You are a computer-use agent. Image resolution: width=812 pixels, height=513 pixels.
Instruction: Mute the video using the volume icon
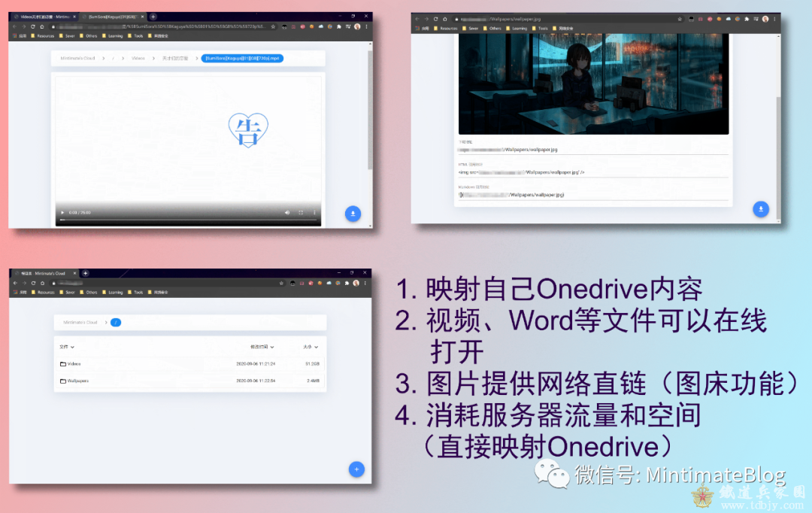point(287,212)
